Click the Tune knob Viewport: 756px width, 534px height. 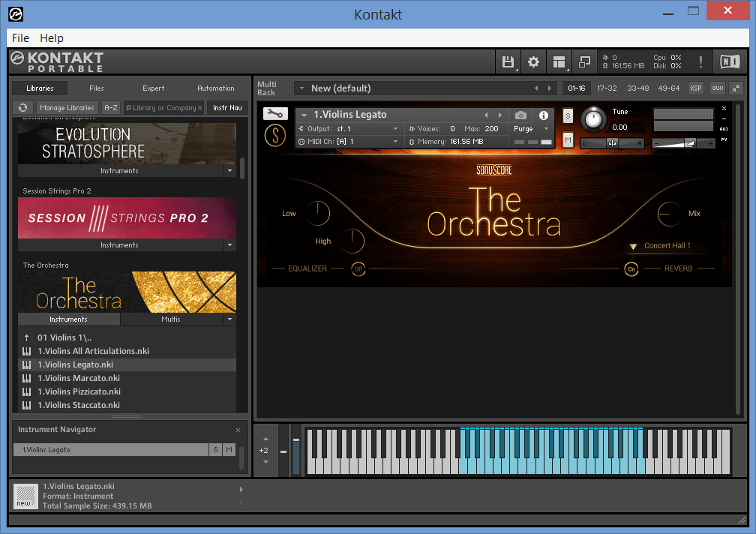tap(593, 119)
